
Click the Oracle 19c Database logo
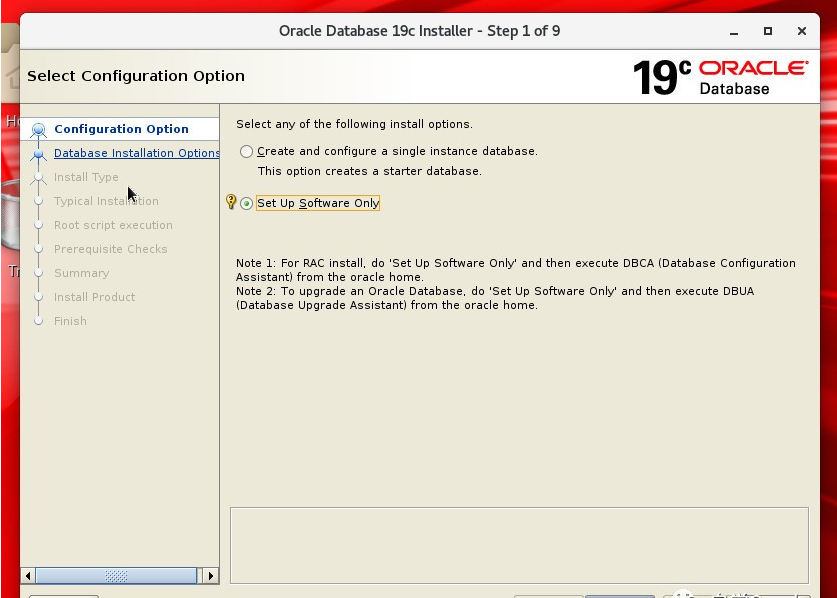coord(720,77)
